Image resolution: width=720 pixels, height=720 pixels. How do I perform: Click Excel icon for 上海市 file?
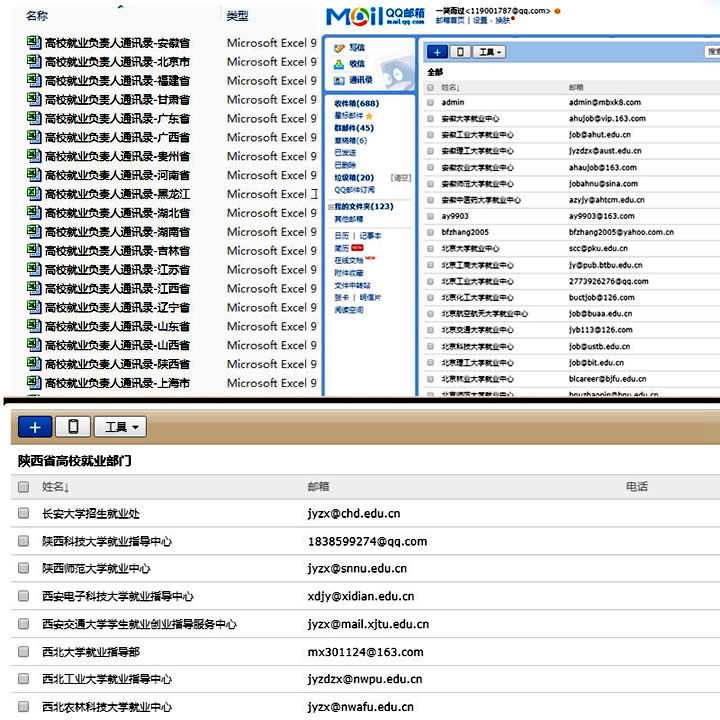[x=34, y=383]
